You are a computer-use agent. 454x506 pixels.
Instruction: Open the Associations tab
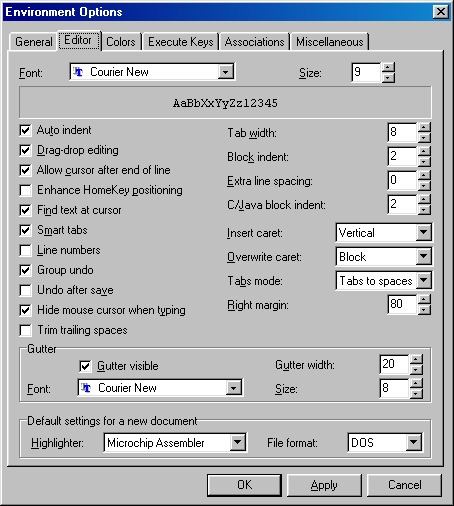pyautogui.click(x=254, y=42)
